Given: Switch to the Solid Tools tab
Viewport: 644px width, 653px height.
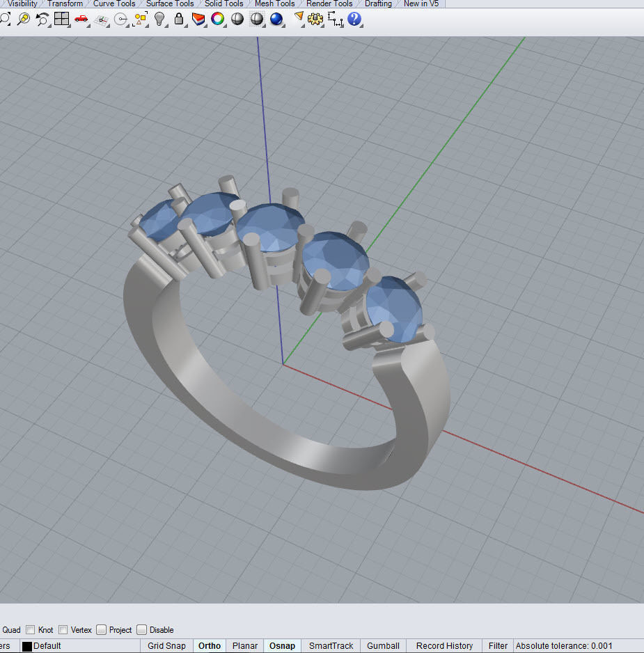Looking at the screenshot, I should [x=223, y=3].
